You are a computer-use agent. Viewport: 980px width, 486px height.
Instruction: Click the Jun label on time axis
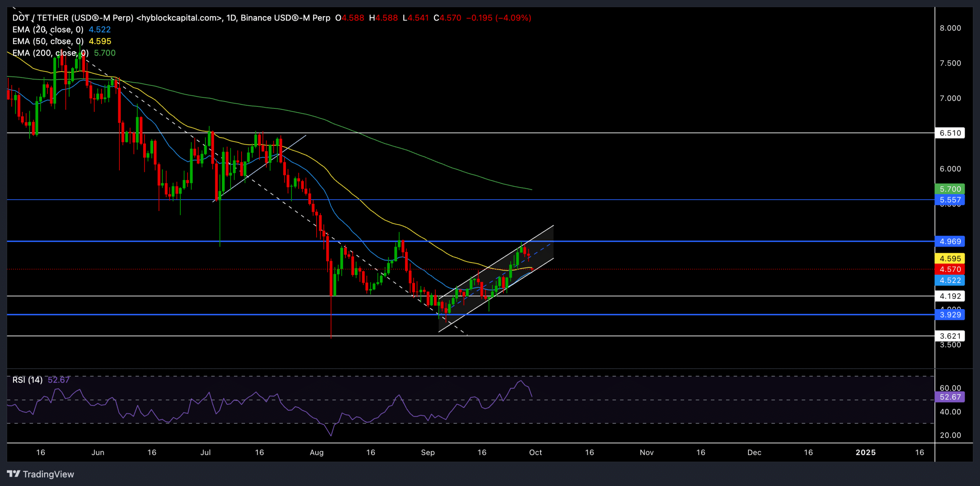[98, 452]
